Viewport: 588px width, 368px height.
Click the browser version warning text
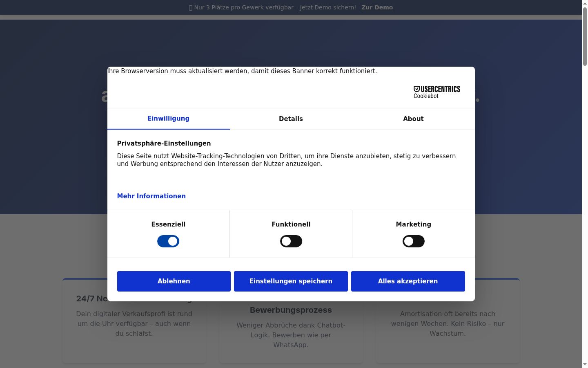(x=242, y=71)
